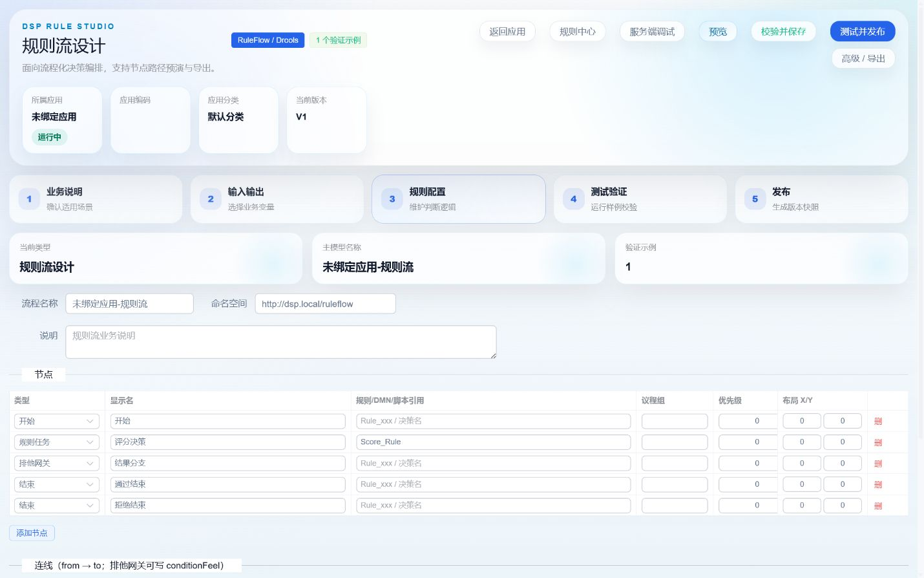The height and width of the screenshot is (578, 924).
Task: Delete the 评分决策 node row
Action: [878, 442]
